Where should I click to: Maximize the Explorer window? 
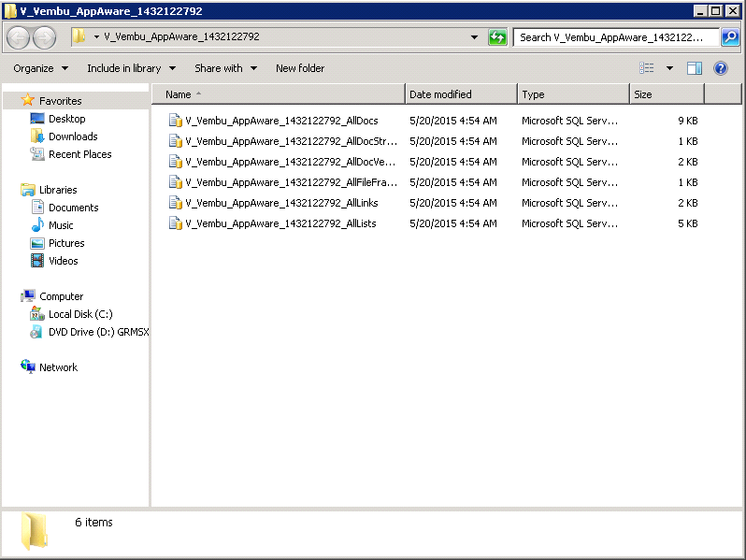715,11
